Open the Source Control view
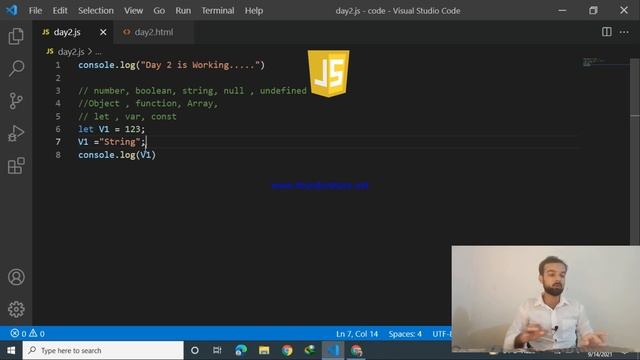640x360 pixels. click(x=16, y=101)
